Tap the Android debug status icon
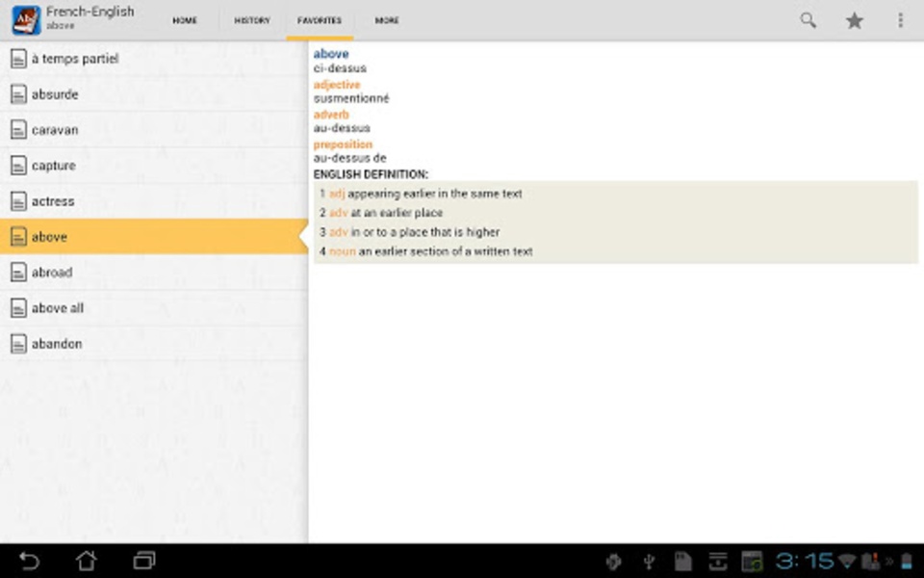 (613, 562)
